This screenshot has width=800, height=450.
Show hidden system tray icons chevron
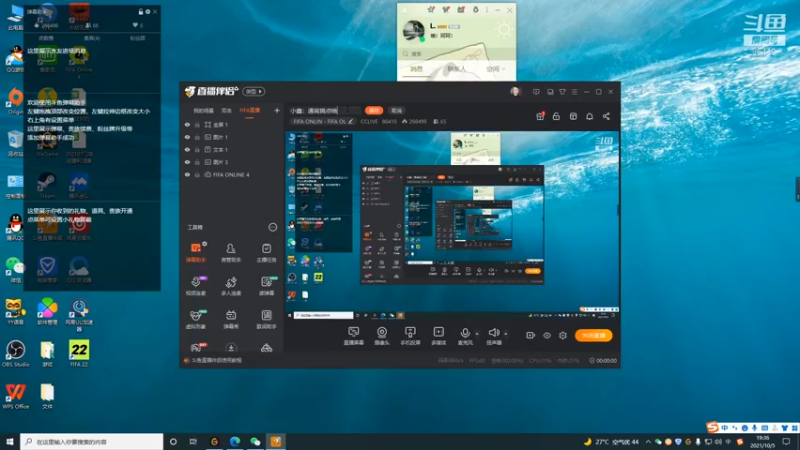tap(648, 442)
